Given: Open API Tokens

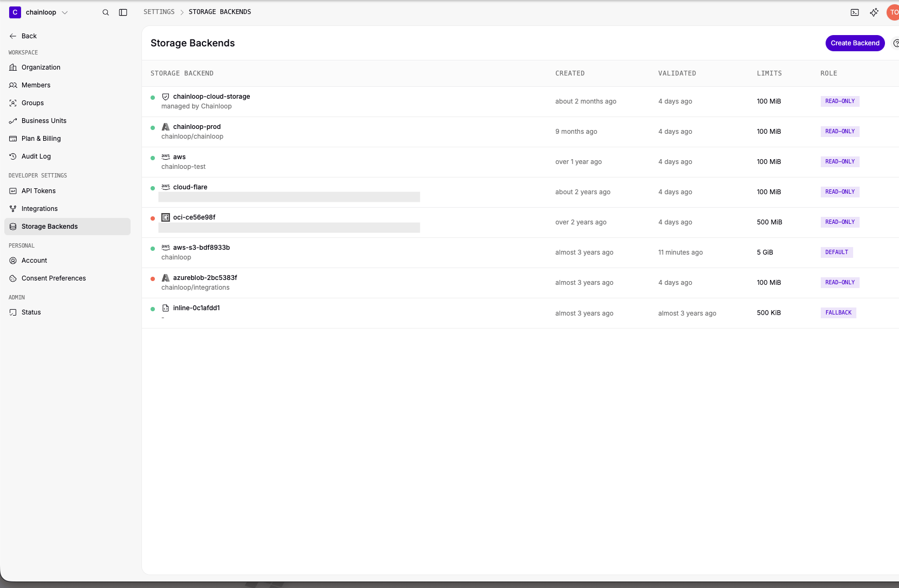Looking at the screenshot, I should point(67,191).
